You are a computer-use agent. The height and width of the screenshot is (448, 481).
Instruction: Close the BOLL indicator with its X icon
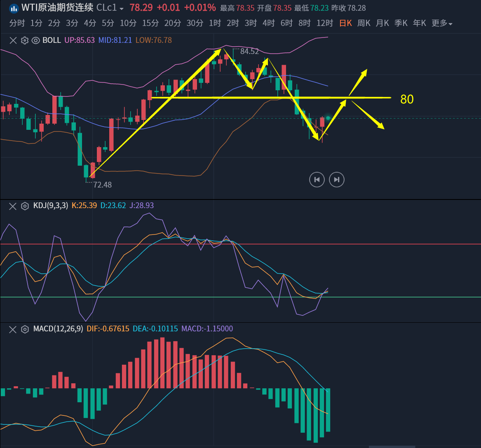click(x=13, y=40)
